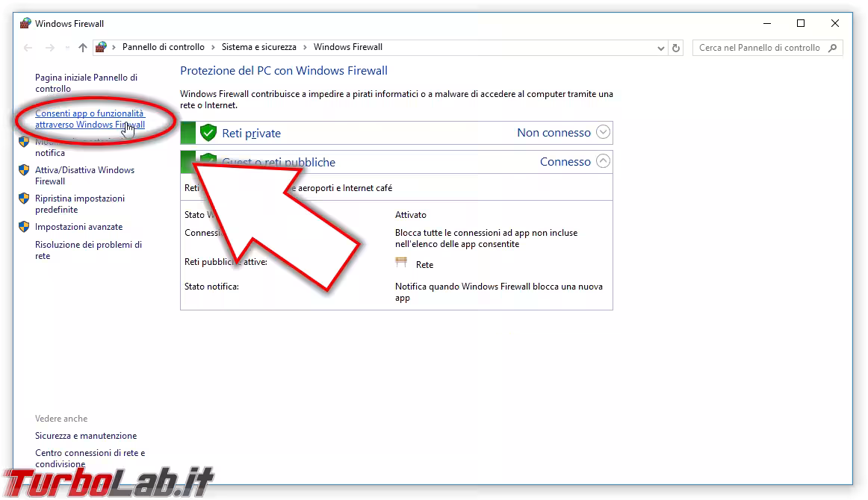Click the Back navigation arrow
The width and height of the screenshot is (868, 500).
point(28,48)
